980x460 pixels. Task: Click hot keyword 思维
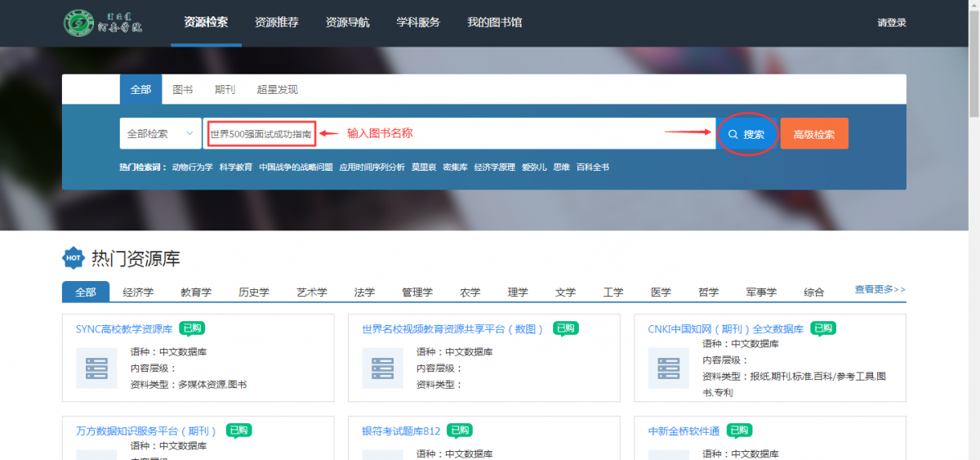point(561,167)
